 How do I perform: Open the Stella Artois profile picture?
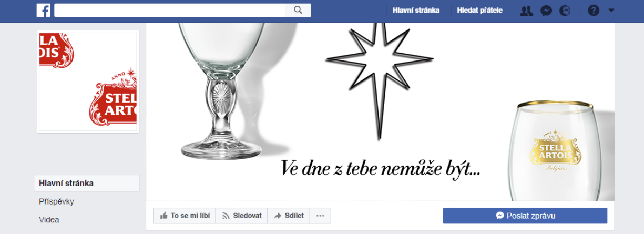pyautogui.click(x=88, y=82)
